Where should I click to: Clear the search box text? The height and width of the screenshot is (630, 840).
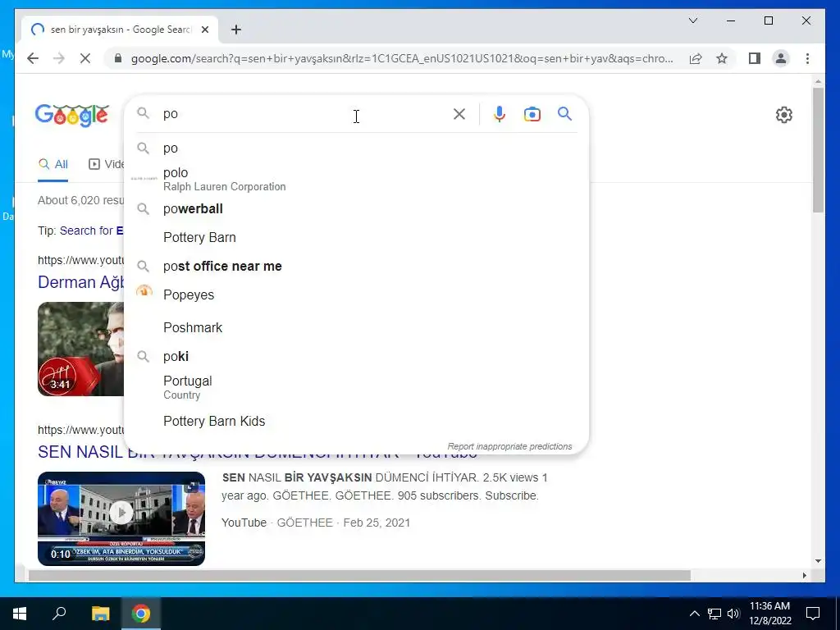pyautogui.click(x=459, y=113)
